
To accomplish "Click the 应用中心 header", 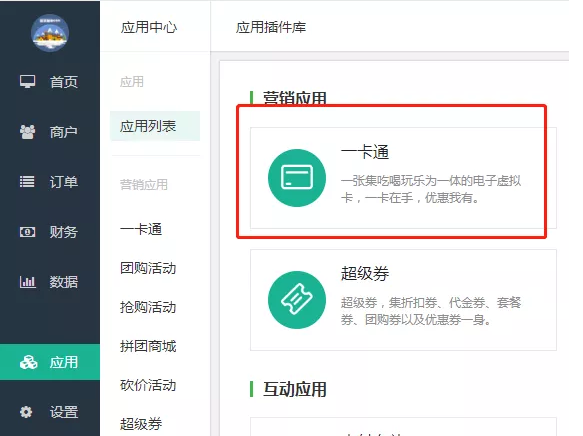I will coord(149,27).
